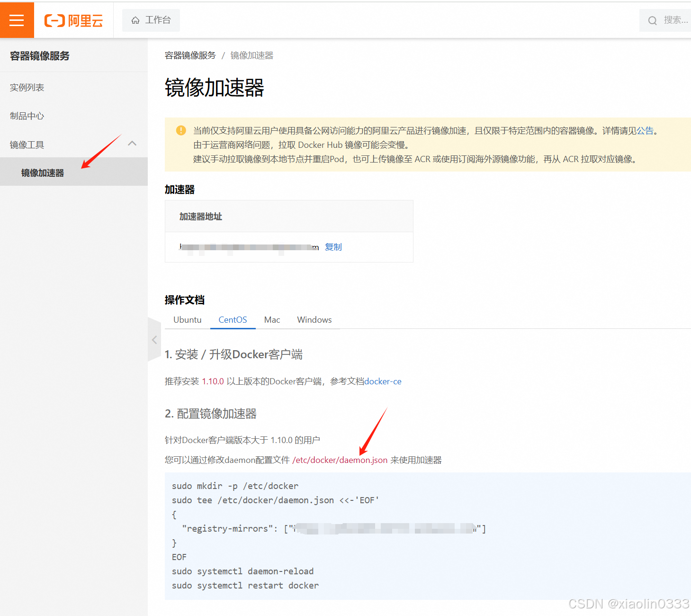The height and width of the screenshot is (616, 691).
Task: Click the home icon beside 工作台
Action: (x=135, y=20)
